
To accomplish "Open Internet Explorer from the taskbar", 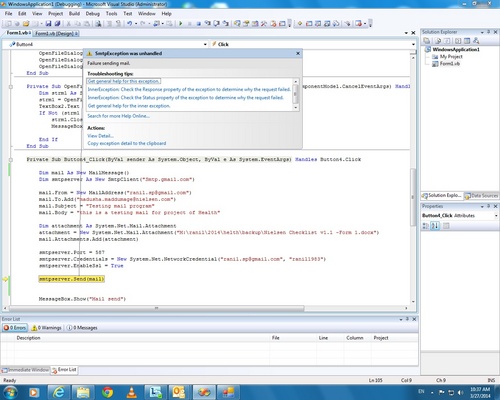I will (59, 392).
